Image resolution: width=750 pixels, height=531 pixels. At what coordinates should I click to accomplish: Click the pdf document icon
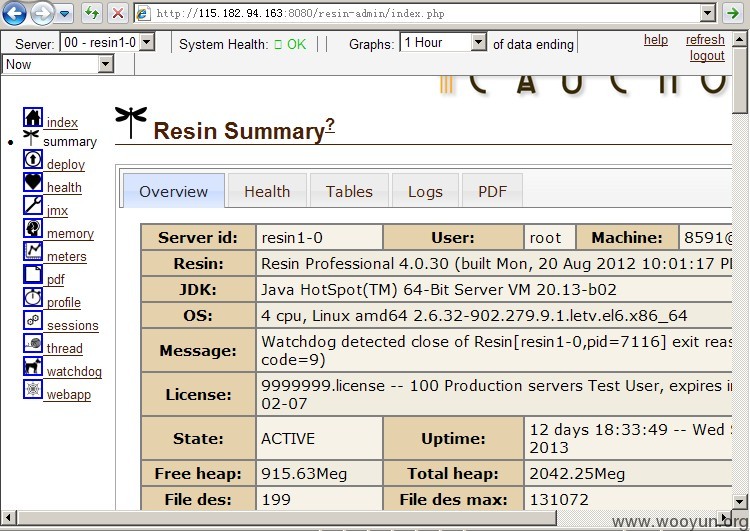[33, 274]
